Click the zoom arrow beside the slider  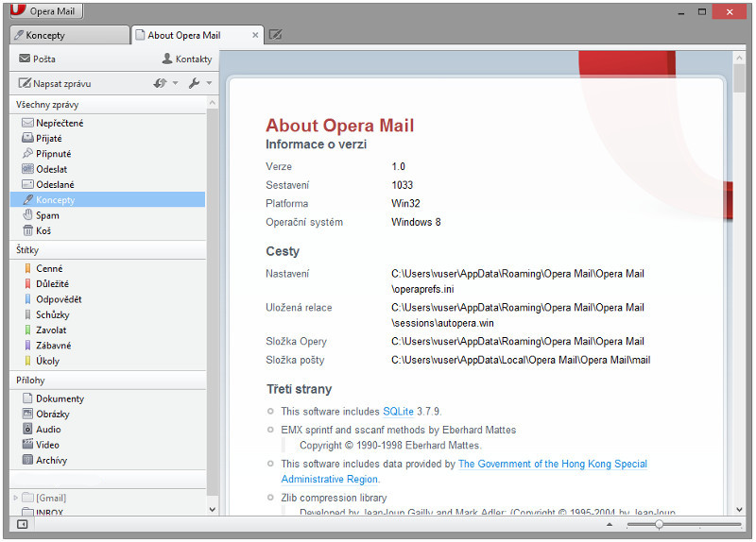[610, 524]
